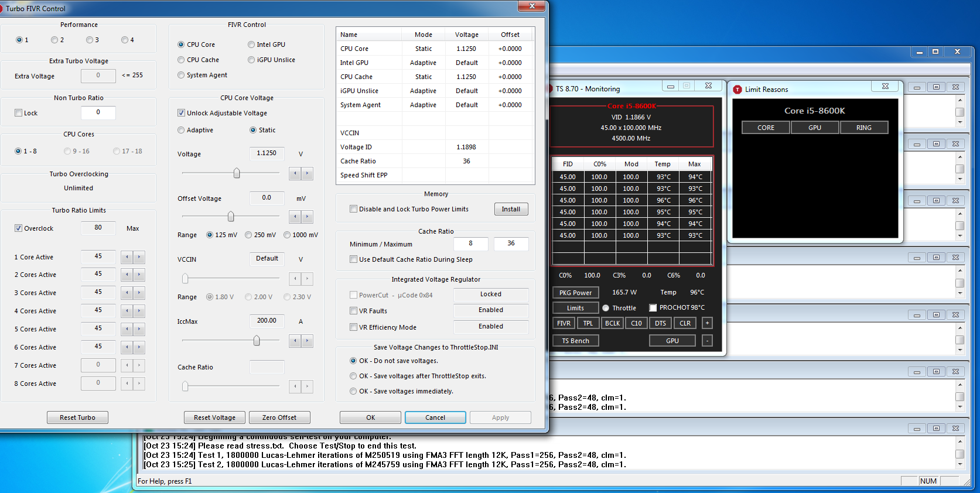Click FIVR button in ThrottleStop window
The height and width of the screenshot is (493, 980).
coord(564,323)
